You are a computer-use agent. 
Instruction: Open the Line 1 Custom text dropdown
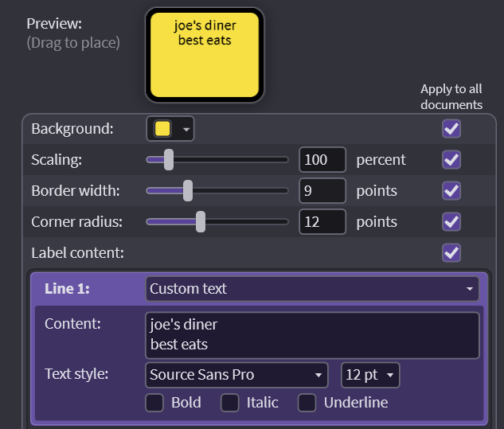point(312,289)
